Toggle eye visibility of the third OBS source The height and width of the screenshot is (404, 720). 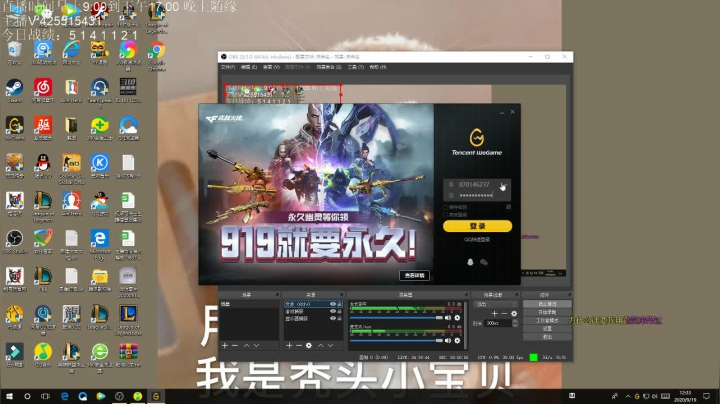(x=333, y=318)
